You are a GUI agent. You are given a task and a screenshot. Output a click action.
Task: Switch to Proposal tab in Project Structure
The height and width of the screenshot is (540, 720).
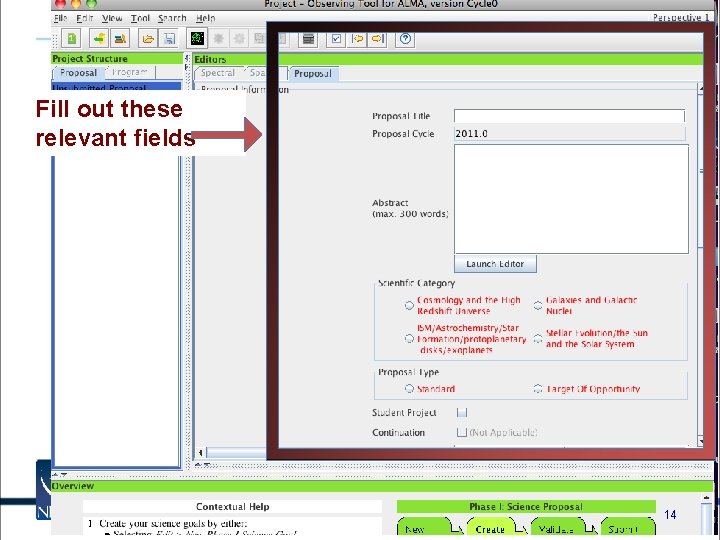pos(79,73)
